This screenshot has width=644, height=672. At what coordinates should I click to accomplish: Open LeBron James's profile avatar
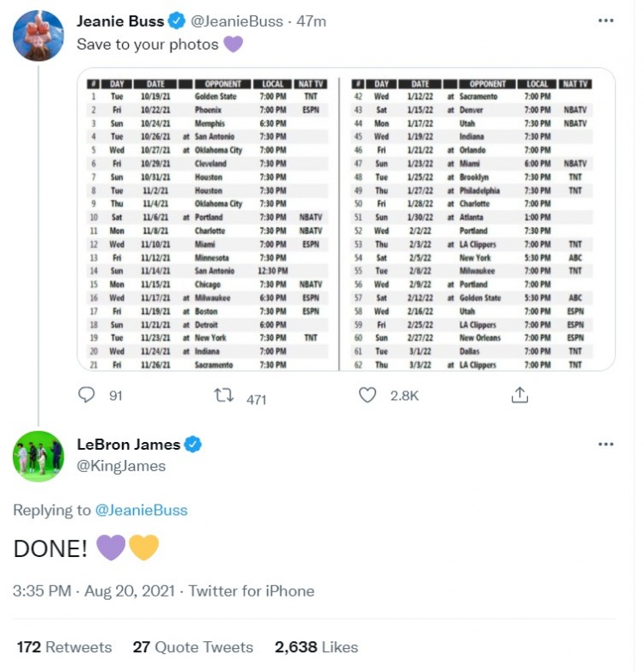pos(38,457)
